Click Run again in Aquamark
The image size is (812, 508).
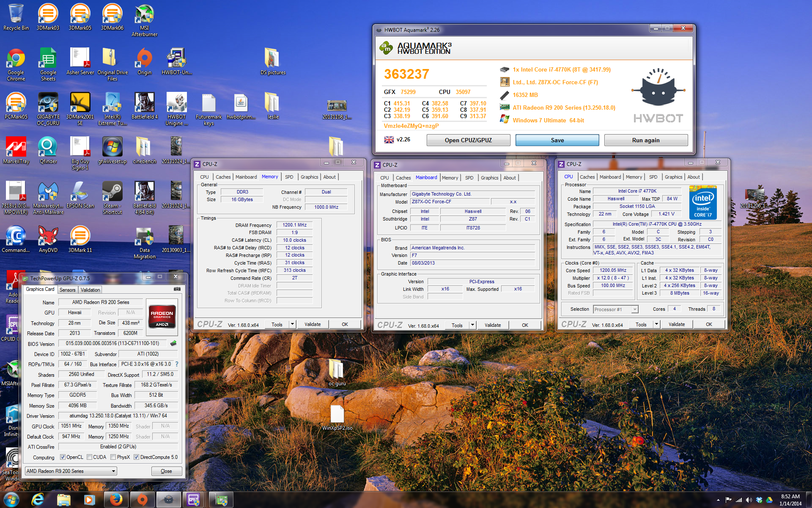point(646,140)
